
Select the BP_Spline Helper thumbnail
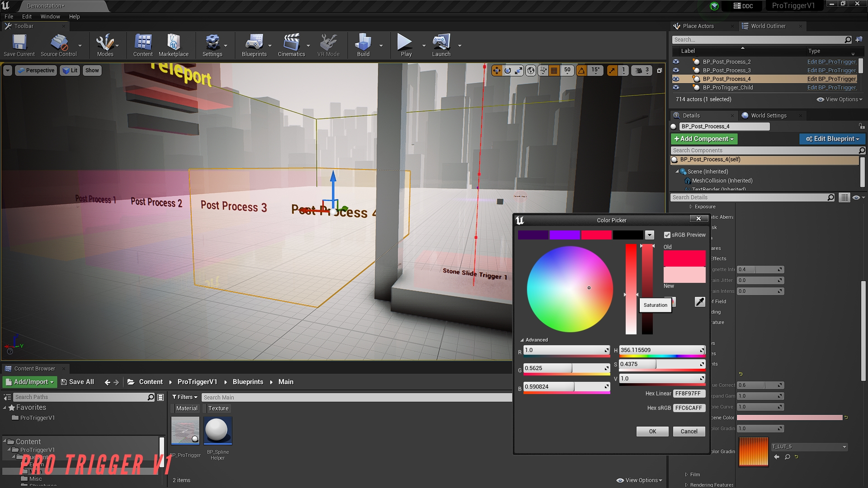pyautogui.click(x=217, y=430)
